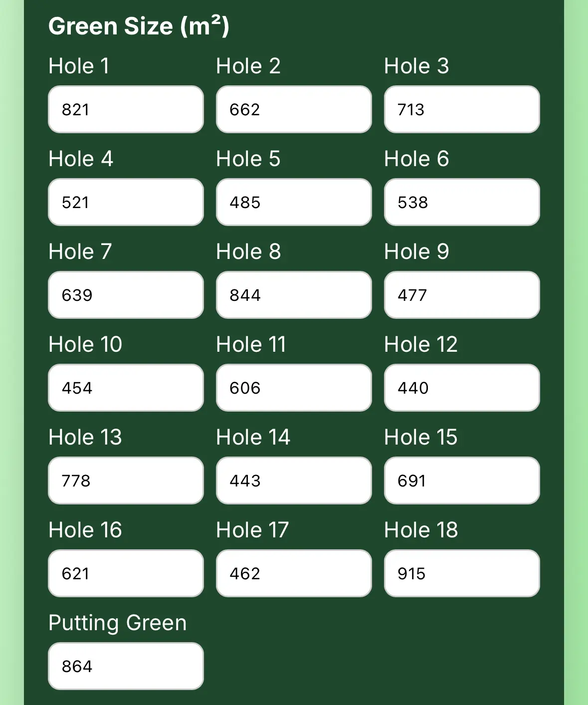Select the Hole 9 green size box

click(x=461, y=295)
